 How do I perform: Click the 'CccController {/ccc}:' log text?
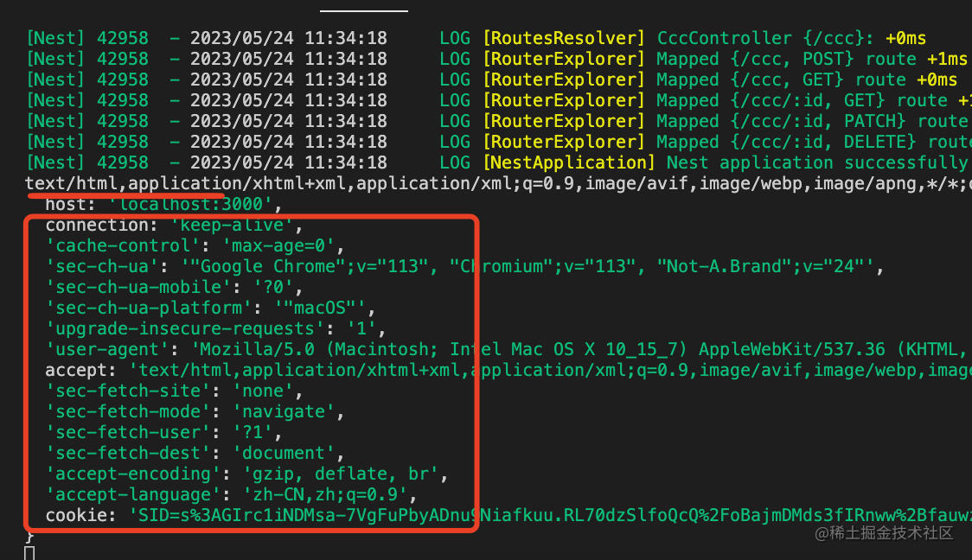(765, 38)
